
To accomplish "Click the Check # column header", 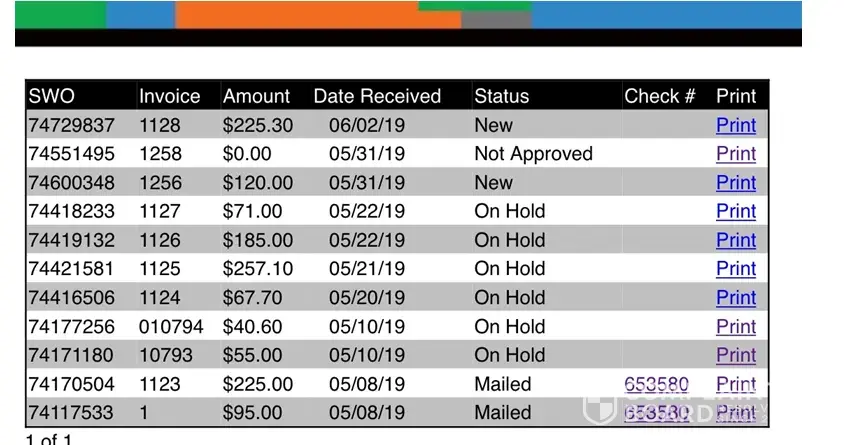I will [659, 97].
